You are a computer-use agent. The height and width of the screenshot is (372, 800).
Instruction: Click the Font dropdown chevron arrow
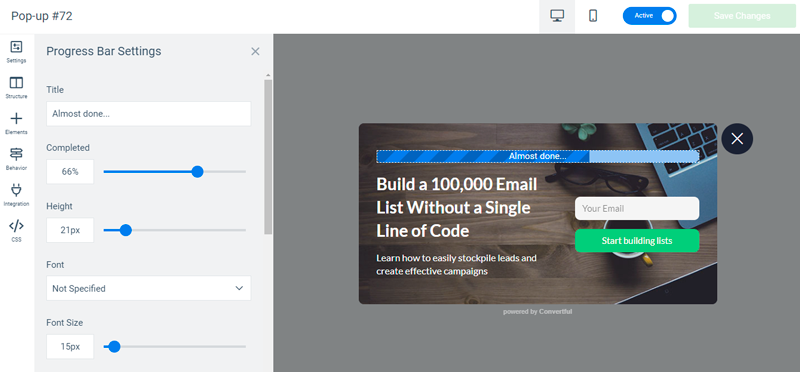[x=239, y=288]
